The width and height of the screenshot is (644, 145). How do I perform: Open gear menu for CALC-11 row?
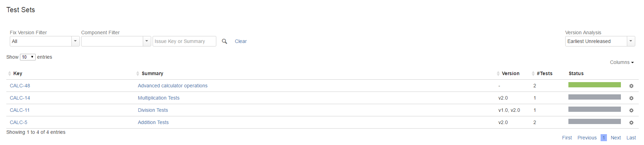[631, 110]
